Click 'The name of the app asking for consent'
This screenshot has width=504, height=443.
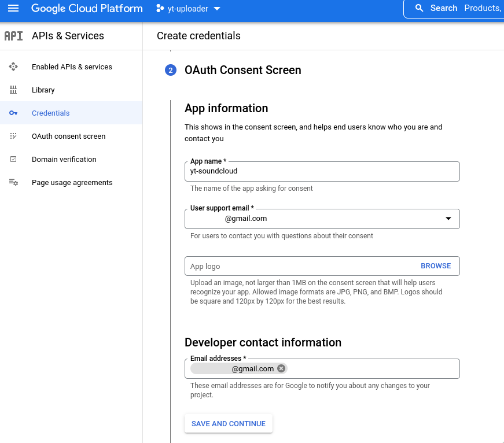(251, 189)
